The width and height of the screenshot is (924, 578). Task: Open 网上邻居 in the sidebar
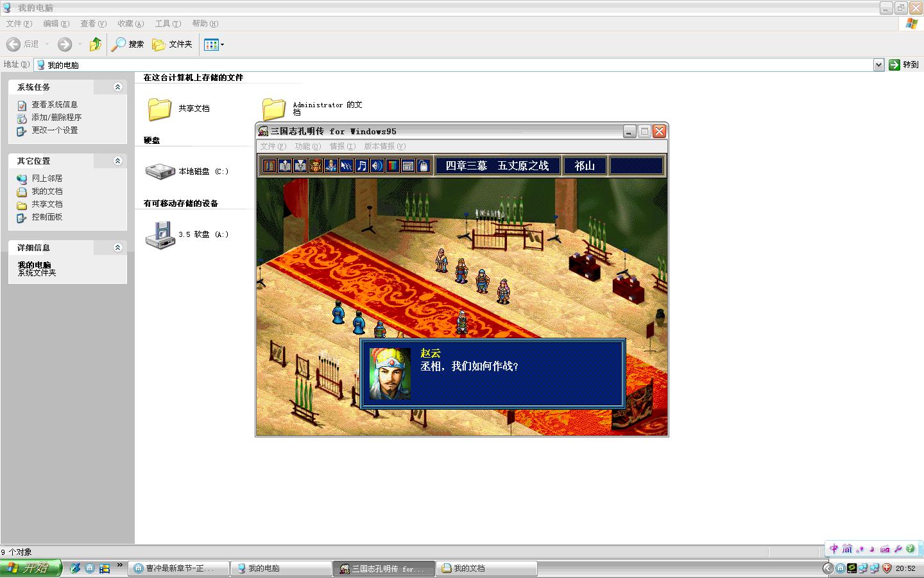click(x=47, y=179)
